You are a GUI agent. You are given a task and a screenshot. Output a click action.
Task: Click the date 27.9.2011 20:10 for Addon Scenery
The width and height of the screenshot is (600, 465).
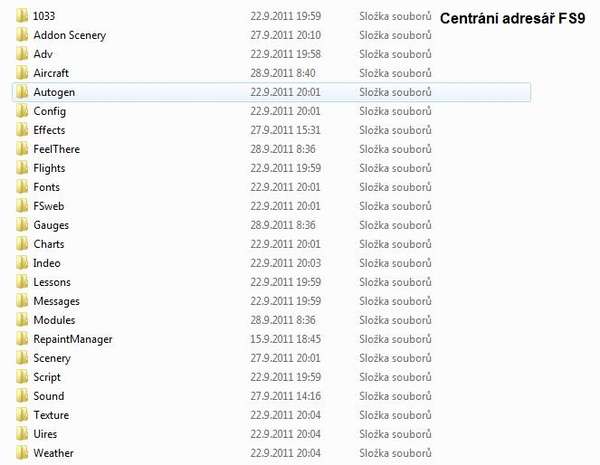(x=285, y=35)
